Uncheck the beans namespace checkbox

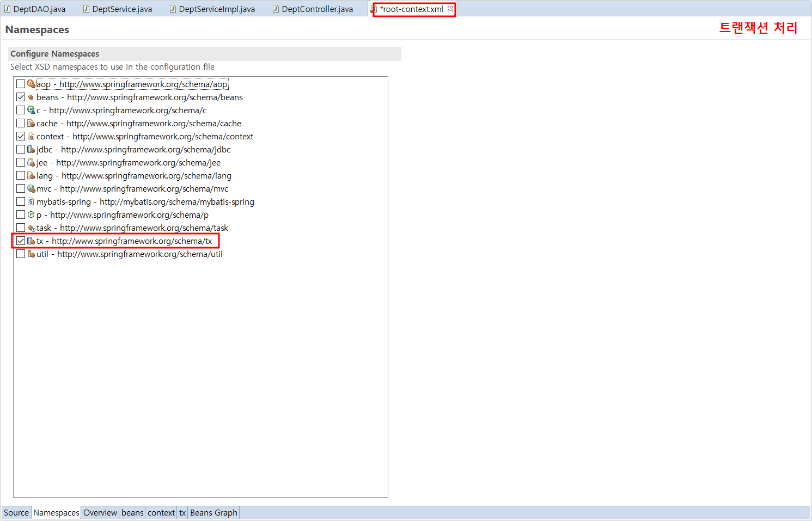pos(21,97)
